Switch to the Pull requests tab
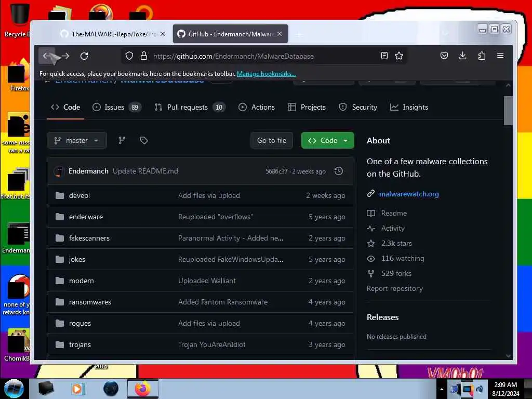 click(189, 107)
